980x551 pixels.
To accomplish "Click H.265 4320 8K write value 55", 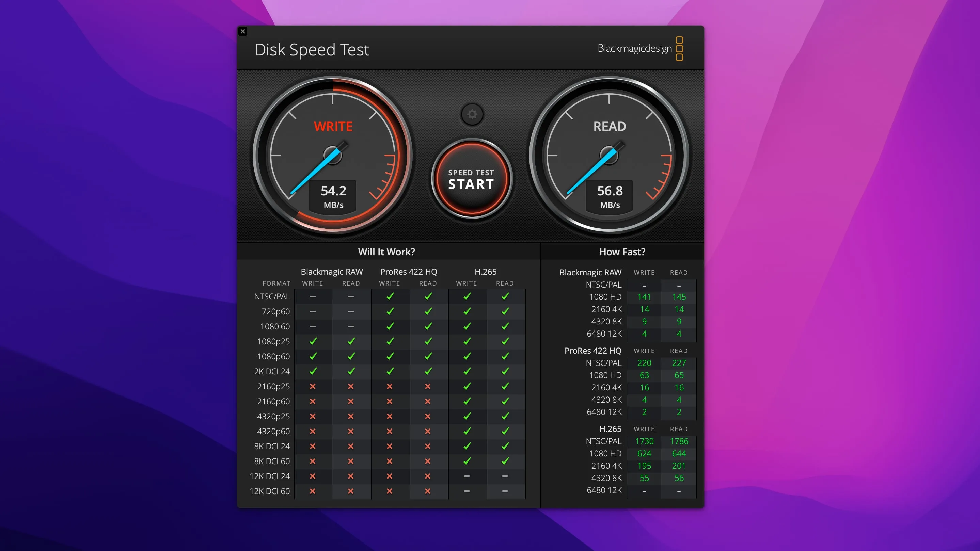I will pyautogui.click(x=644, y=478).
